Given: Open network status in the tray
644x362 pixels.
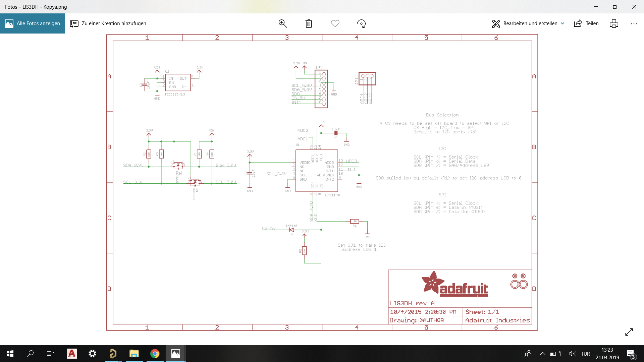Looking at the screenshot, I should [x=563, y=354].
